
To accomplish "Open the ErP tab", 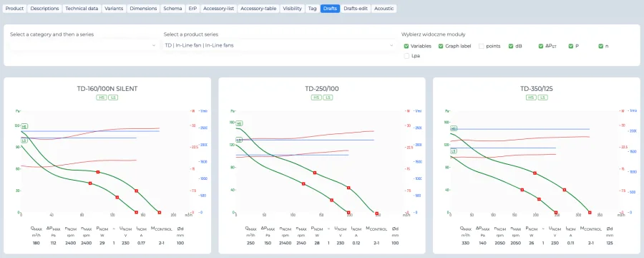I will [192, 8].
